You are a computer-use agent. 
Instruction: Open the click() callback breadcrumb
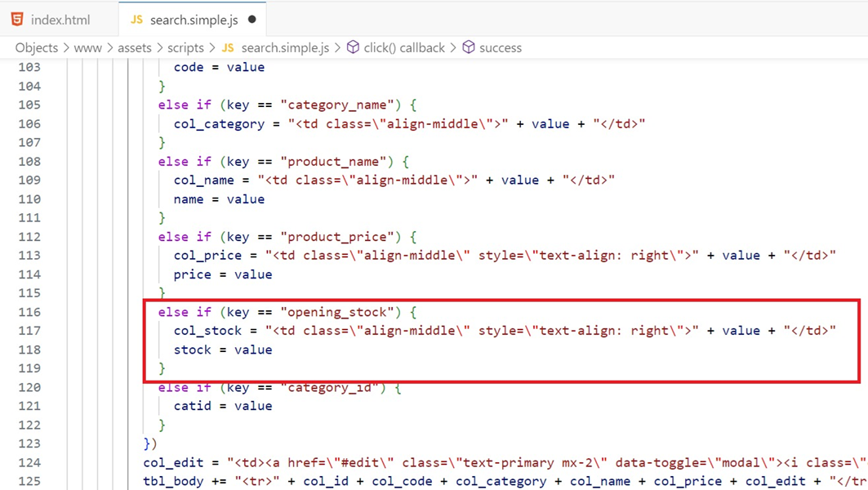(x=404, y=47)
